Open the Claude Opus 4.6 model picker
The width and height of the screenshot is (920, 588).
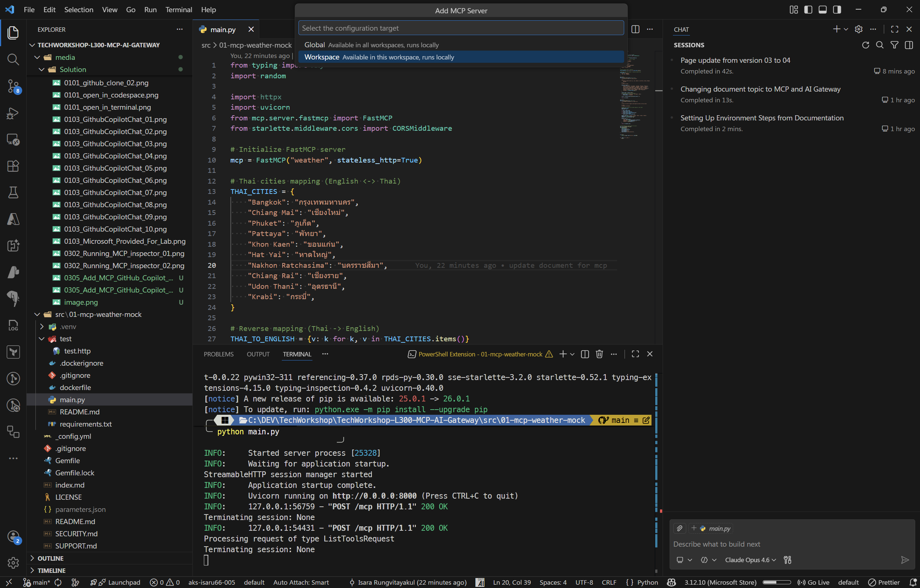[x=750, y=560]
